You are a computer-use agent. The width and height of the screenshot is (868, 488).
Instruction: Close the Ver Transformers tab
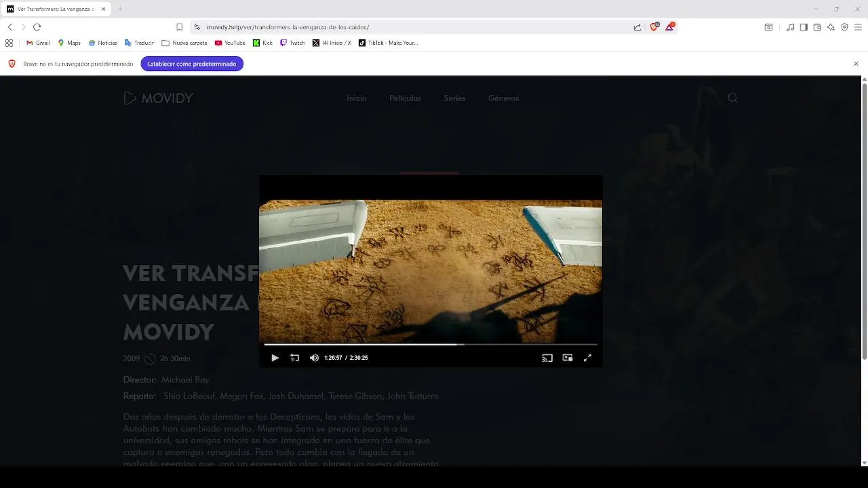[x=103, y=9]
